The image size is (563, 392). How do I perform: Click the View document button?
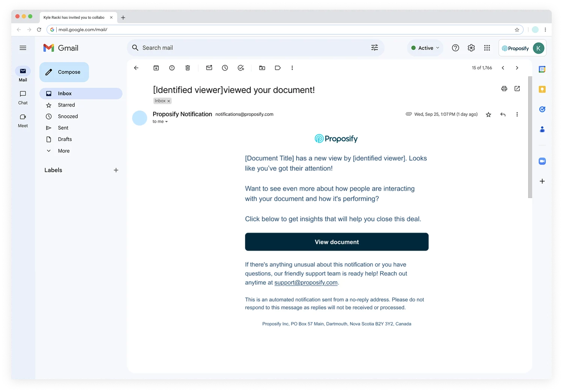click(x=337, y=242)
